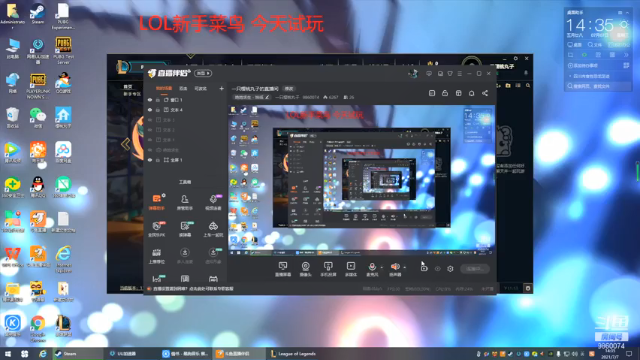Open the Internet Explorer desktop shortcut
640x360 pixels.
[x=63, y=258]
